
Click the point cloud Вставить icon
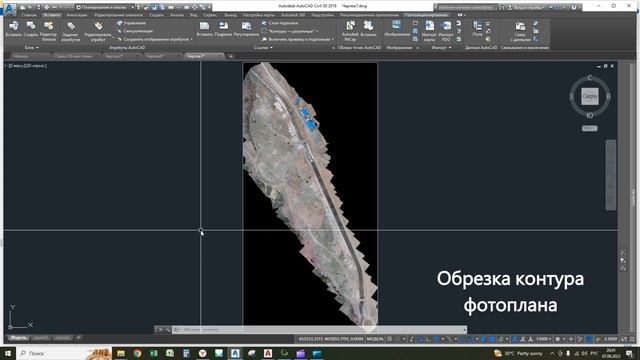tap(369, 26)
